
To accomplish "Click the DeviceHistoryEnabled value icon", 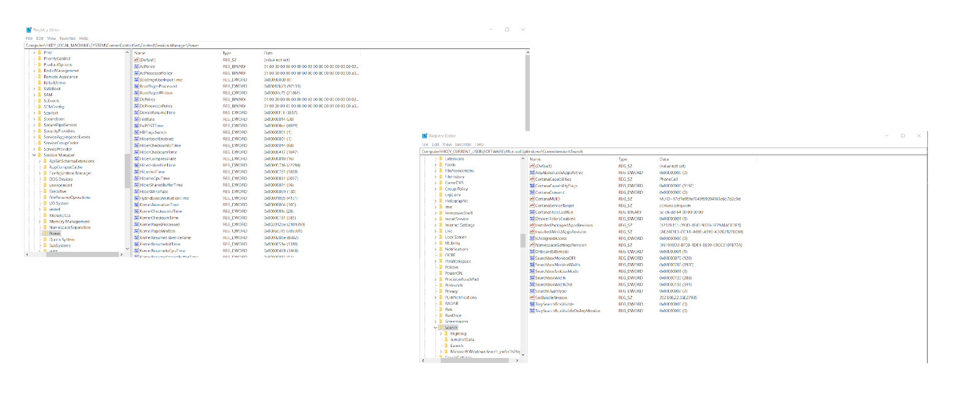I will tap(532, 218).
